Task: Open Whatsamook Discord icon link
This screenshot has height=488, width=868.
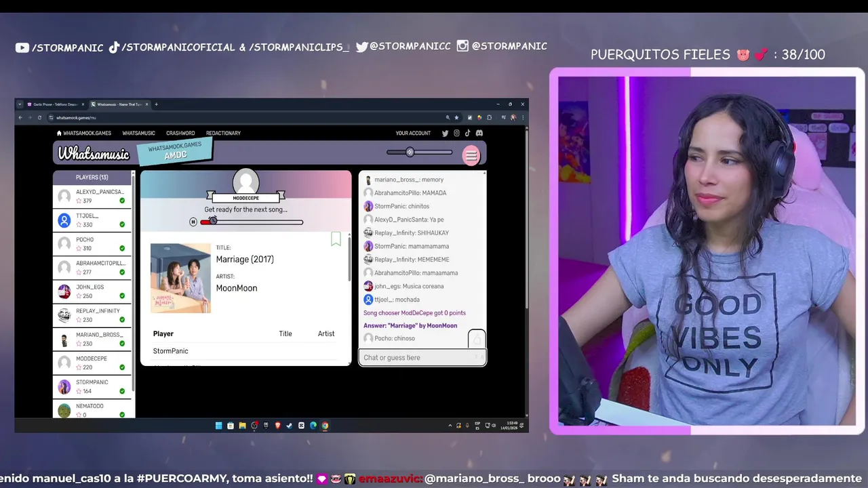Action: click(x=479, y=133)
